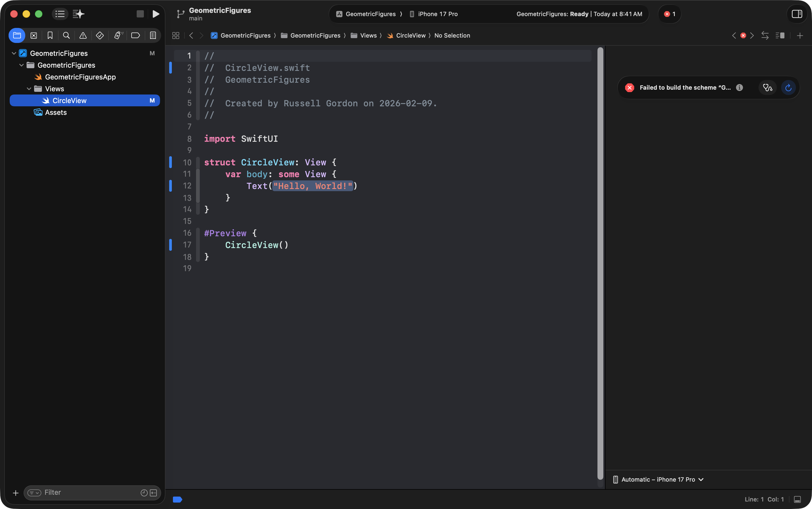Open the Automatic – iPhone 17 Pro dropdown

pyautogui.click(x=658, y=479)
